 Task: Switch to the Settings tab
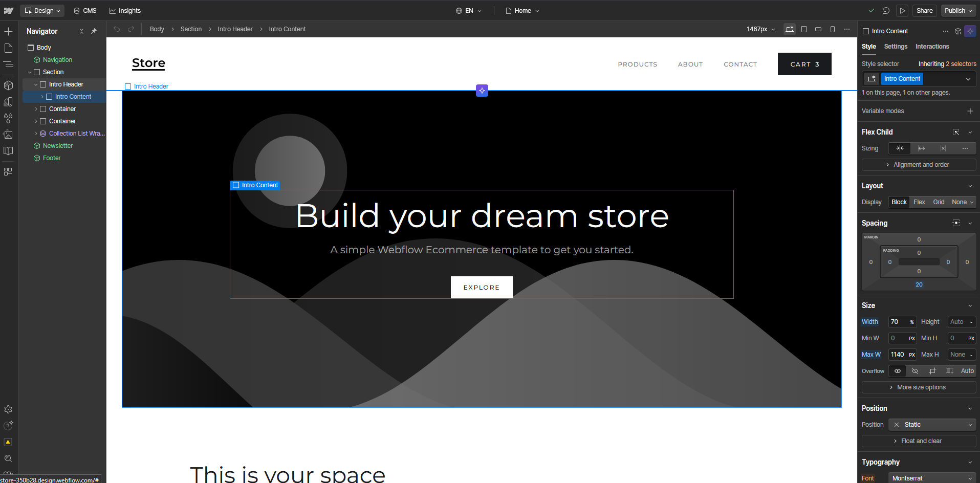pyautogui.click(x=895, y=47)
